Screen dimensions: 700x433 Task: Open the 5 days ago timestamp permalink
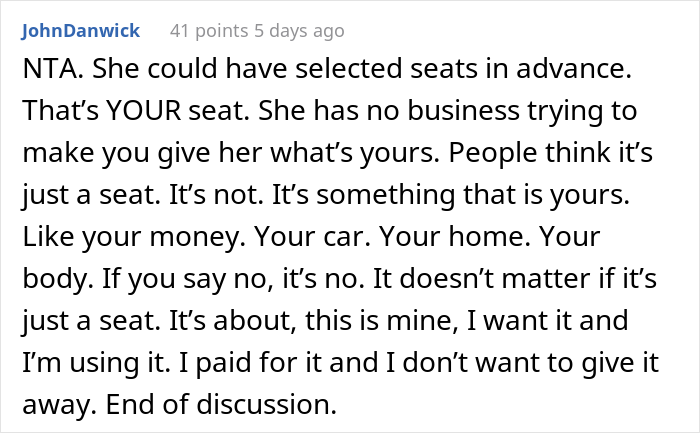[x=299, y=31]
